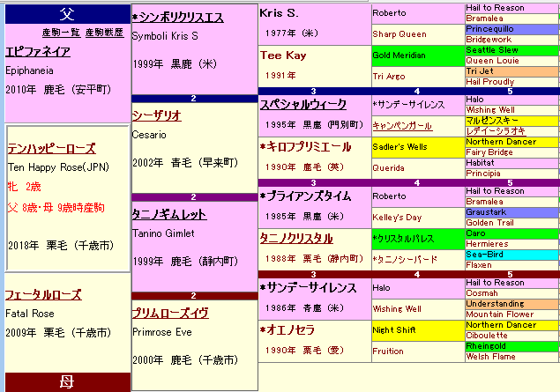560x392 pixels.
Task: Select オエノセラ 1990年 cell
Action: click(x=315, y=342)
